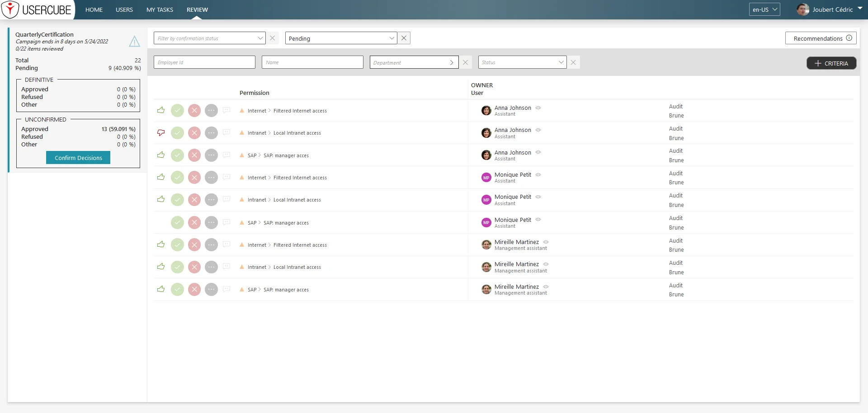Click Monique Petit name on Internet row
This screenshot has width=868, height=413.
coord(513,174)
